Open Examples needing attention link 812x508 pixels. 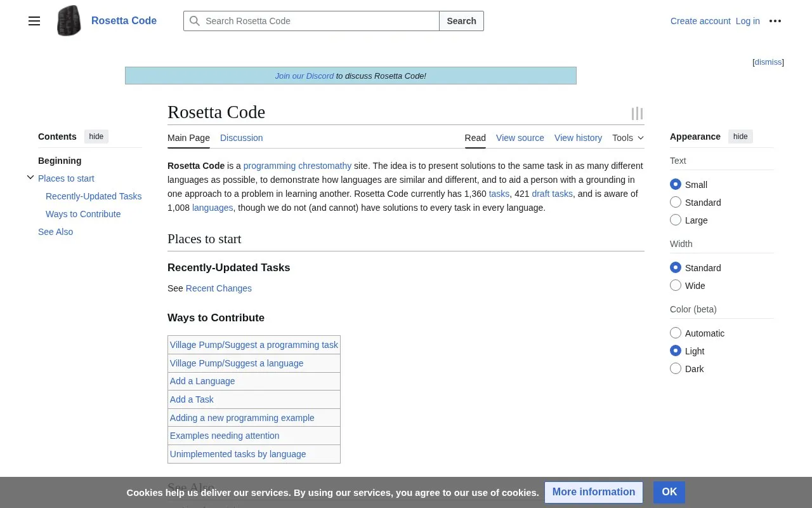coord(225,436)
